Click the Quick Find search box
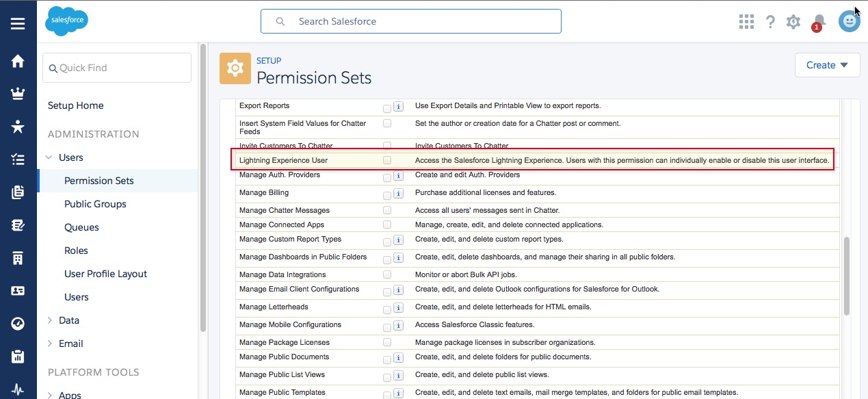The image size is (868, 399). 117,68
